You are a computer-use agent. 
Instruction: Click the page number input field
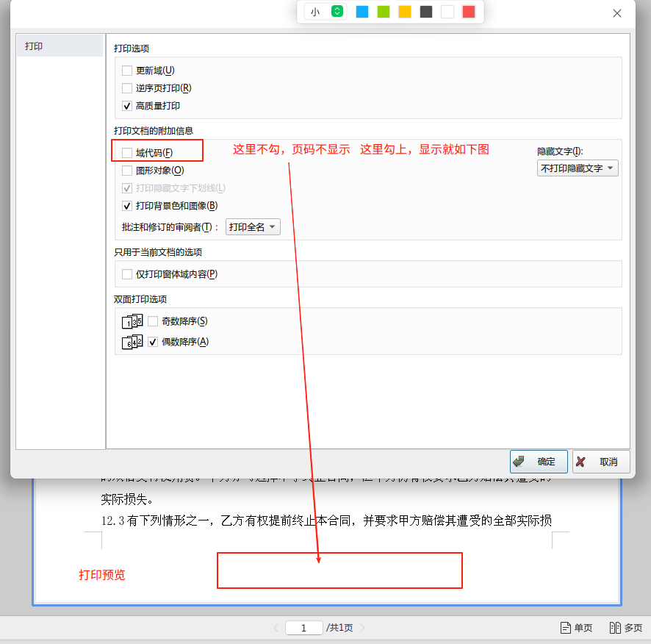[x=304, y=628]
